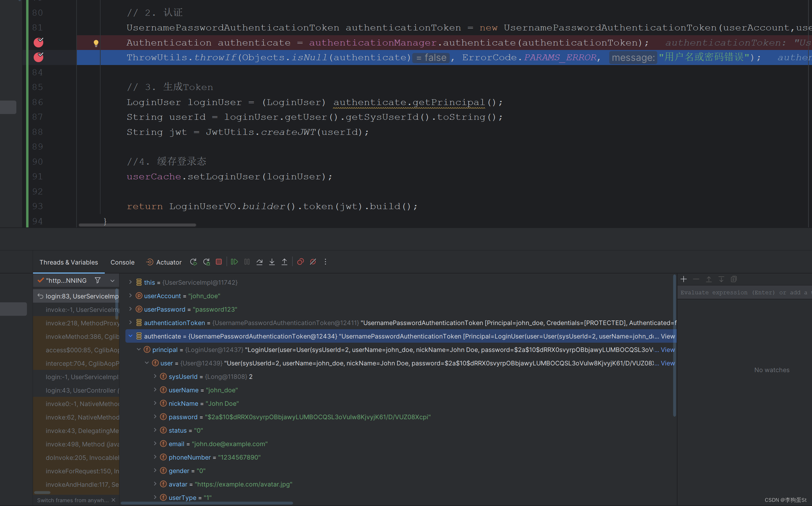Expand the nickName field
The height and width of the screenshot is (506, 812).
coord(155,403)
